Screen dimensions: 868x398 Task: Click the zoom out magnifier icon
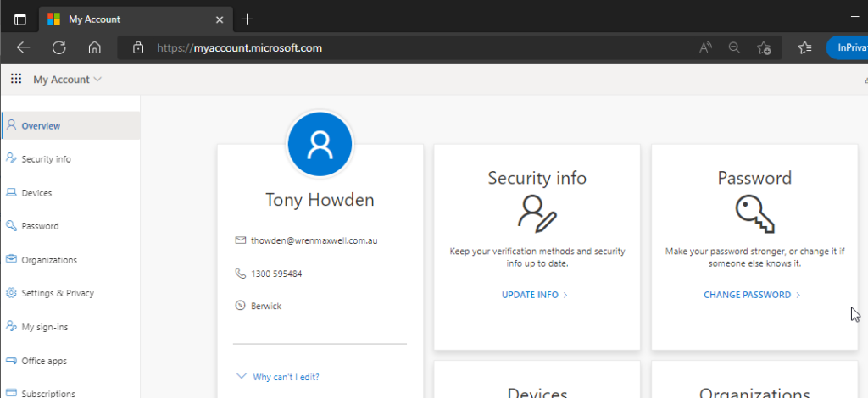735,48
